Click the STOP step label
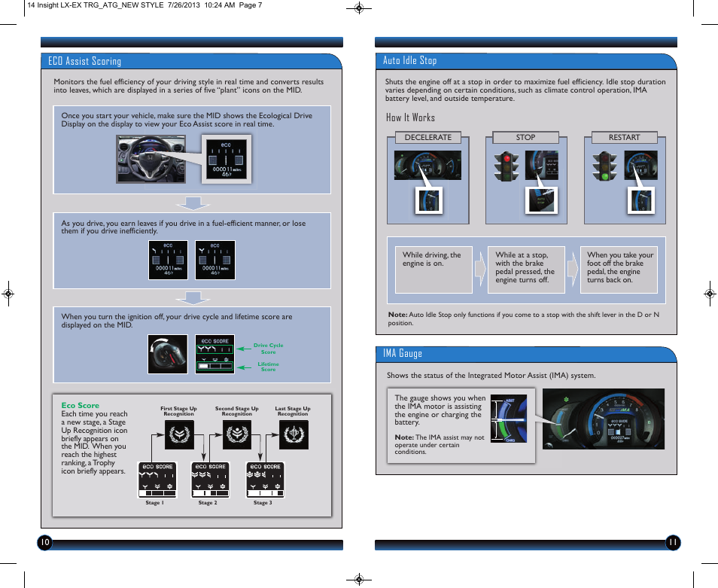The image size is (718, 588). coord(525,137)
